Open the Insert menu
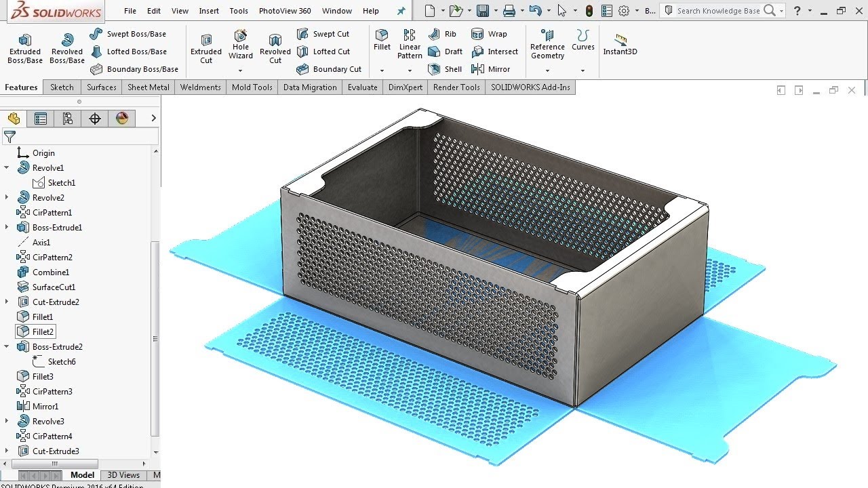 coord(209,11)
